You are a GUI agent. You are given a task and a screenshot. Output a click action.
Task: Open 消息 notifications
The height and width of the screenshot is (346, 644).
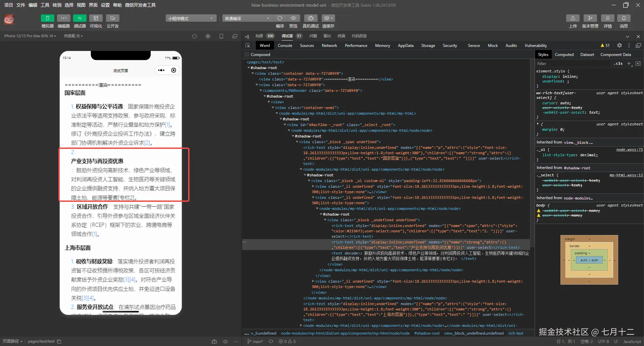pyautogui.click(x=624, y=18)
